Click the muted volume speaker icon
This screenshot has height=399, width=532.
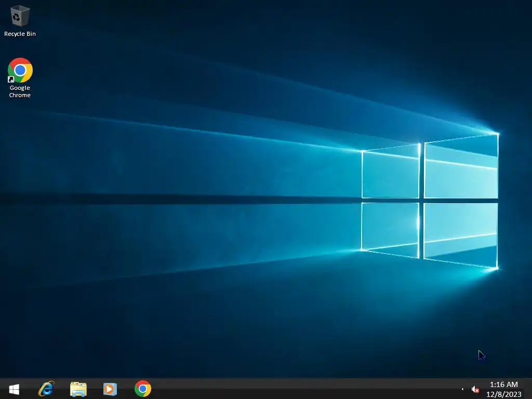(475, 390)
